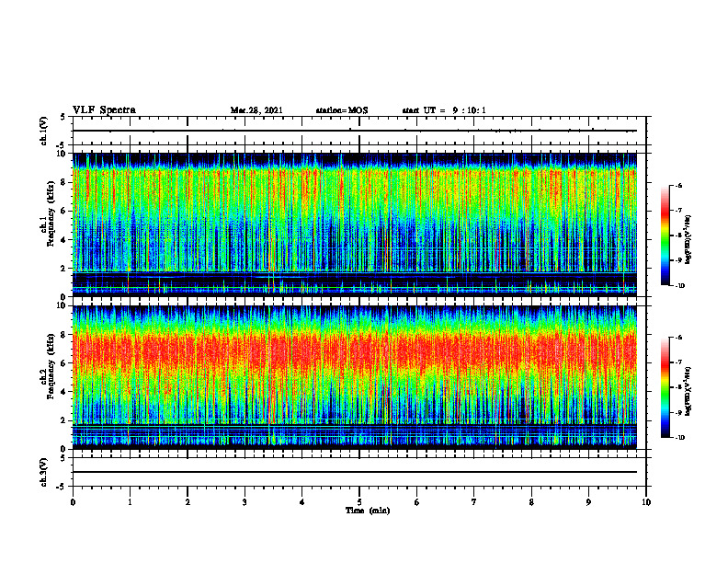The image size is (728, 563).
Task: Click the "start UT = 9 : 10: 1" text
Action: (x=444, y=110)
